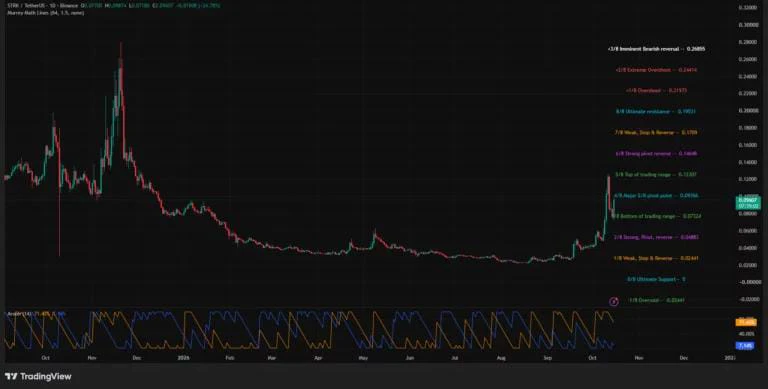This screenshot has height=389, width=768.
Task: Click the TradingView logo
Action: click(38, 376)
